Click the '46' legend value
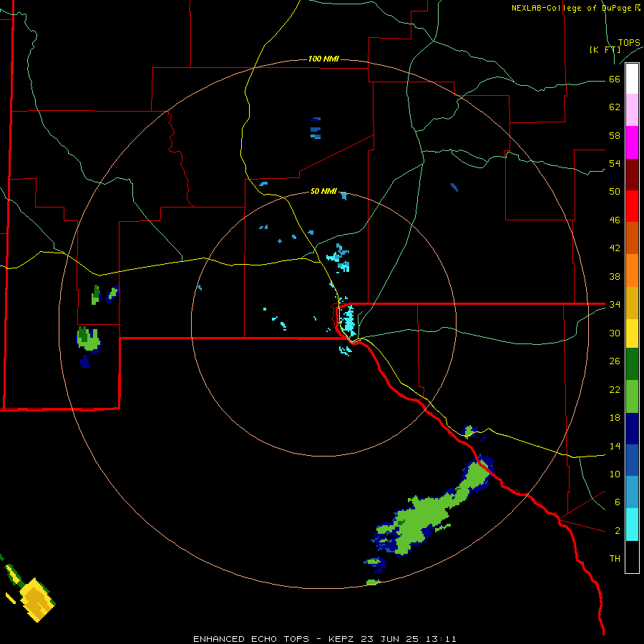 tap(615, 220)
